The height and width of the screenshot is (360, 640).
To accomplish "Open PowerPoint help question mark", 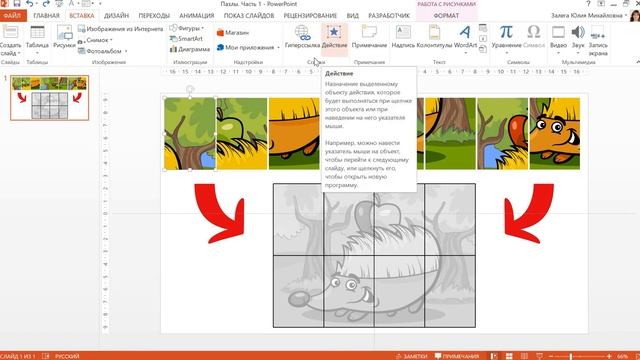I will [588, 4].
